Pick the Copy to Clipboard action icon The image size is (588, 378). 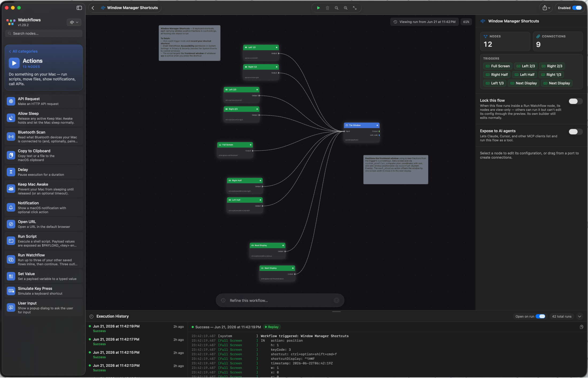click(x=11, y=155)
